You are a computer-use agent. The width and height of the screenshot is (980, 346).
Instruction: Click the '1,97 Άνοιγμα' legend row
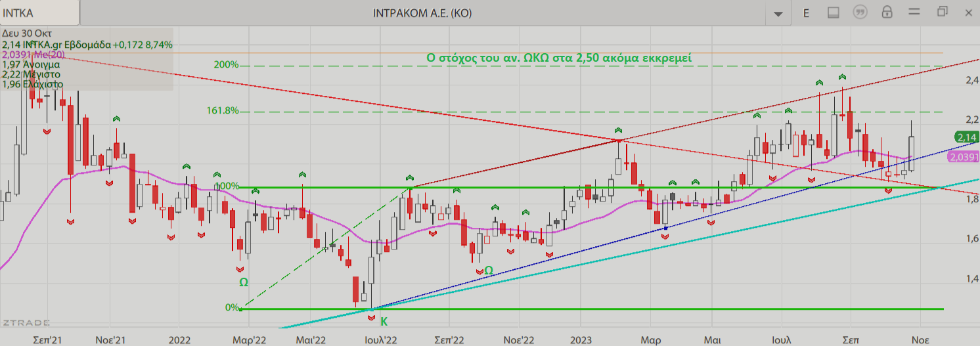pyautogui.click(x=32, y=64)
